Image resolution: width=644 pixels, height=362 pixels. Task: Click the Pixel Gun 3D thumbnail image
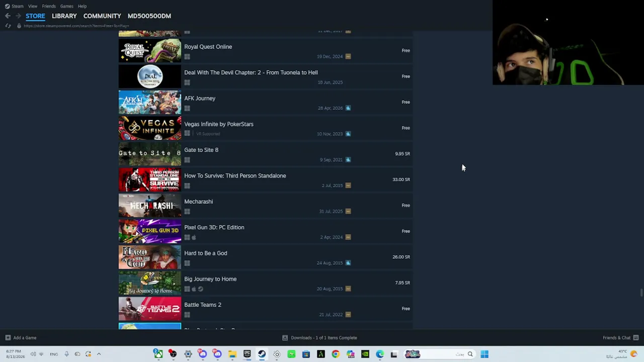click(150, 232)
